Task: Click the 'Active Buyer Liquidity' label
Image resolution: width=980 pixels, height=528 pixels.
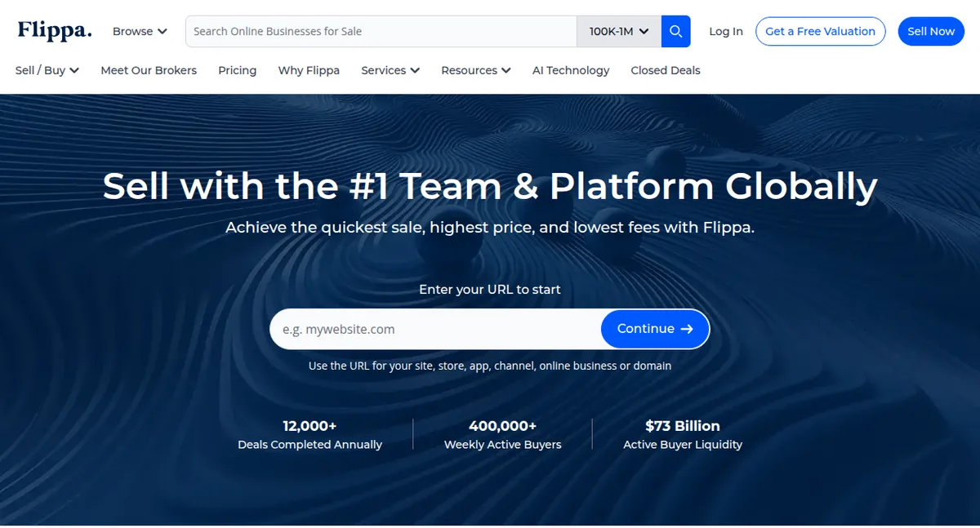Action: (x=683, y=445)
